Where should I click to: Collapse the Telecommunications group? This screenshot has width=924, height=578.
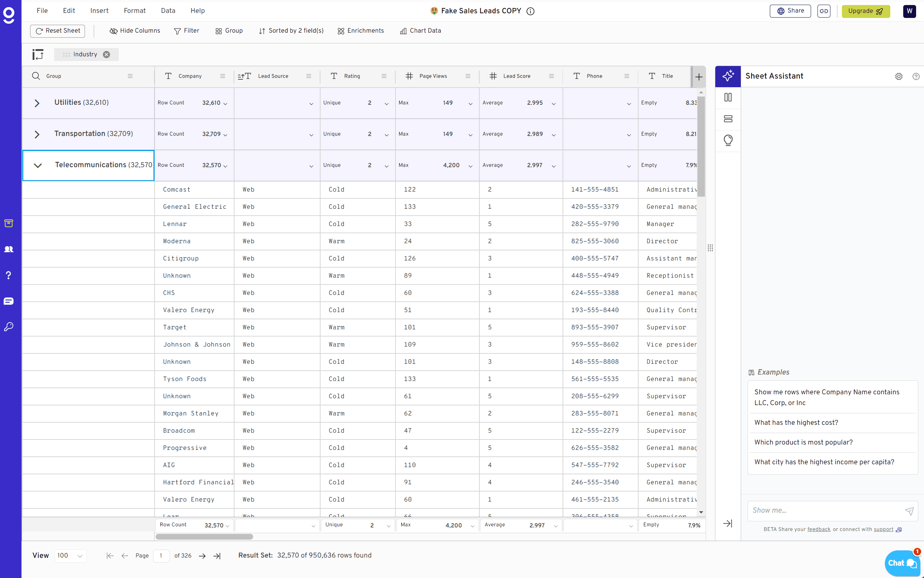point(37,165)
